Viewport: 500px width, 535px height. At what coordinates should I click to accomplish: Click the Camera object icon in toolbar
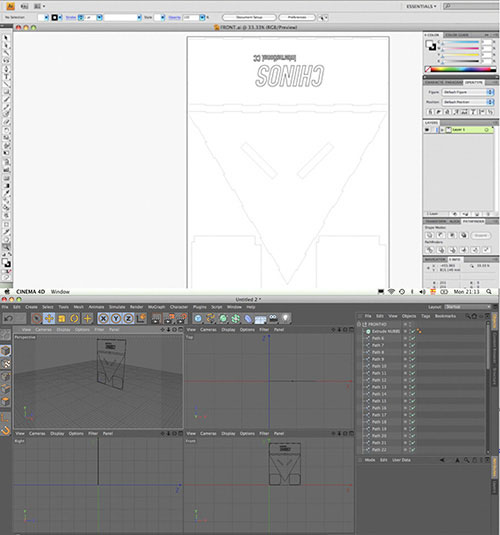click(x=273, y=318)
